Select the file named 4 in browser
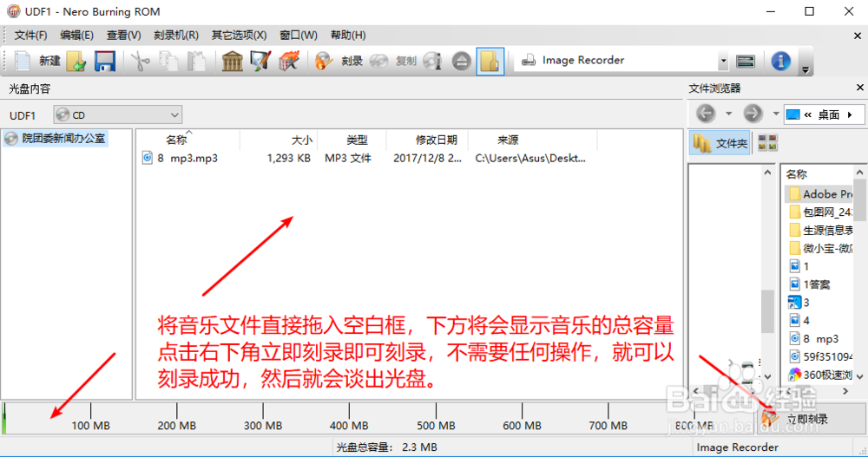This screenshot has width=868, height=457. coord(799,320)
